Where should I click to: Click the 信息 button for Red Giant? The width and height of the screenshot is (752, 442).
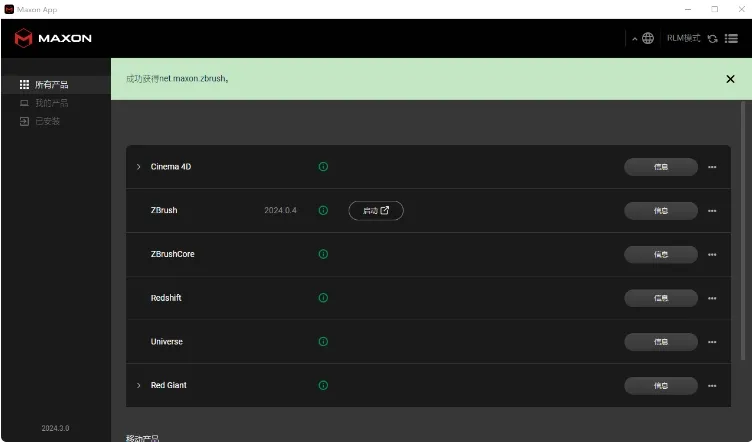tap(661, 386)
